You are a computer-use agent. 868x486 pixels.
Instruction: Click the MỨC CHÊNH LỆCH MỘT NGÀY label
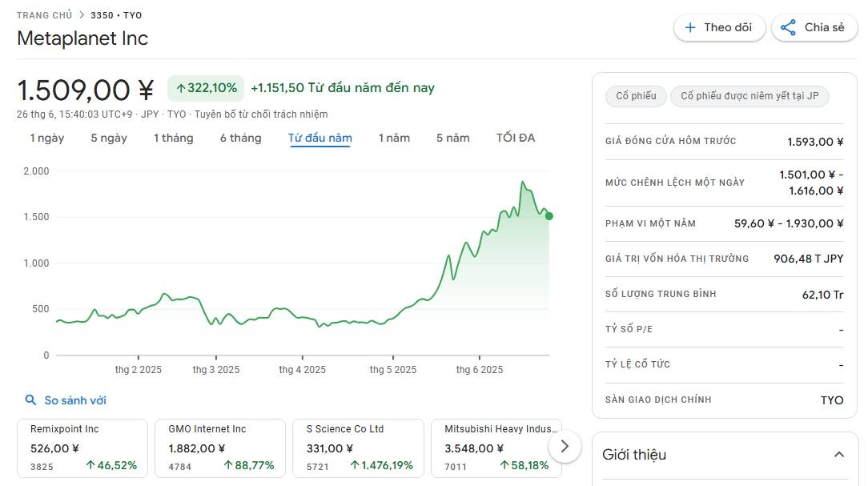click(x=675, y=182)
